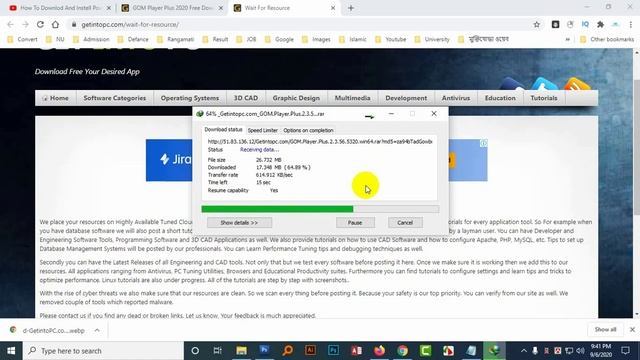Image resolution: width=640 pixels, height=360 pixels.
Task: Close the GOM Player Plus 2020 tab
Action: pyautogui.click(x=221, y=8)
